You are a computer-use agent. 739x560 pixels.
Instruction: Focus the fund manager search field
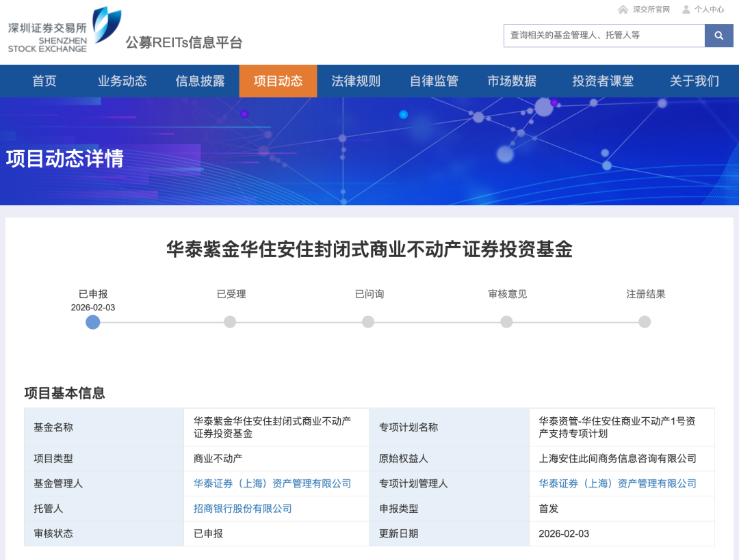604,36
